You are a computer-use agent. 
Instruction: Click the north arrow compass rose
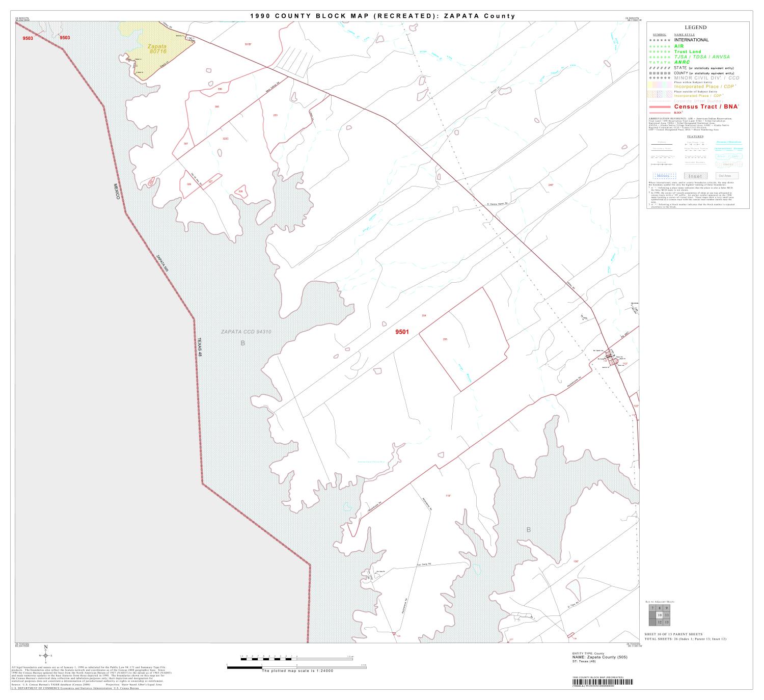point(46,655)
